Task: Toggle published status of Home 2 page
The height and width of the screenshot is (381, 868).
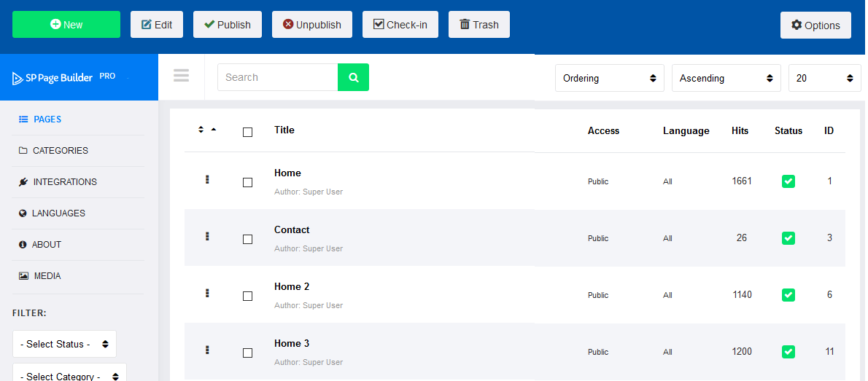Action: [788, 295]
